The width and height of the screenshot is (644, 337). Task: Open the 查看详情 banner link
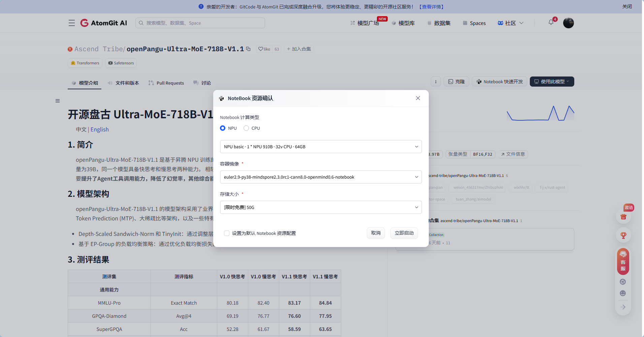coord(431,7)
